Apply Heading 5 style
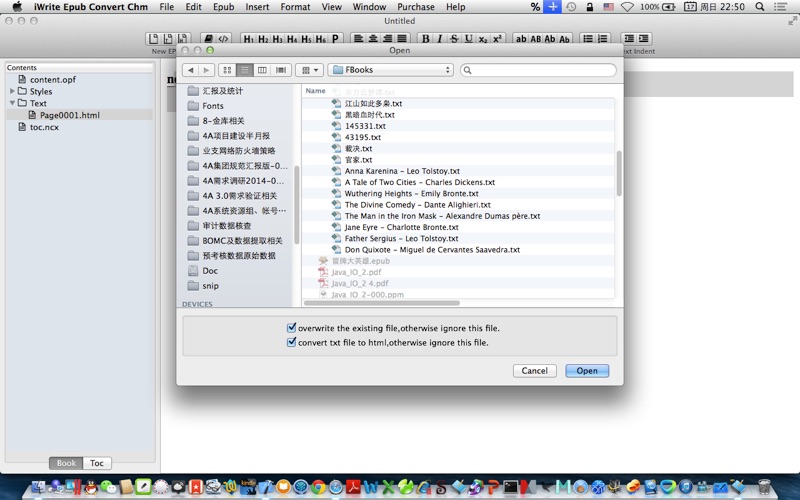 [306, 39]
